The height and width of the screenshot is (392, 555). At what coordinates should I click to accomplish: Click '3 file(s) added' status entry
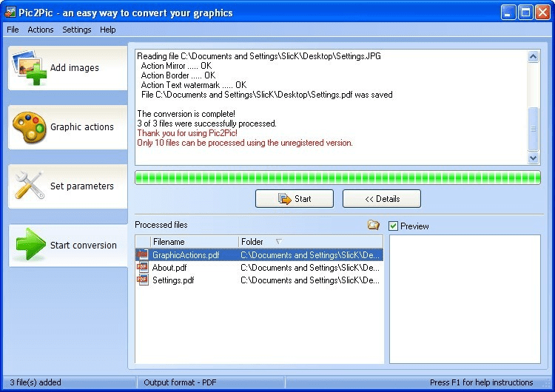click(36, 382)
